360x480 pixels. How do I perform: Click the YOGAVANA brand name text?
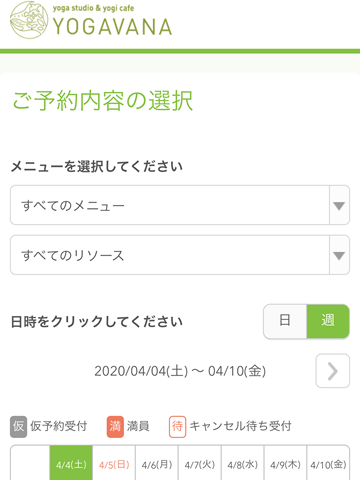112,27
